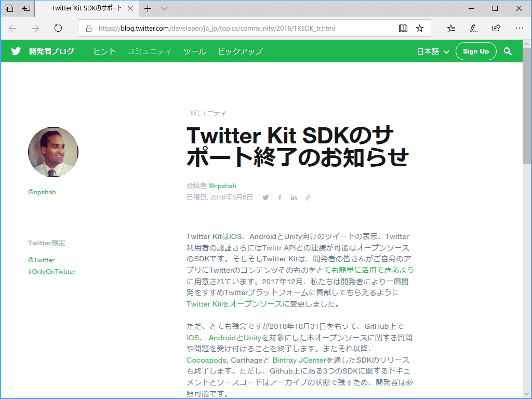The image size is (532, 399).
Task: View the site security lock icon
Action: click(x=89, y=28)
